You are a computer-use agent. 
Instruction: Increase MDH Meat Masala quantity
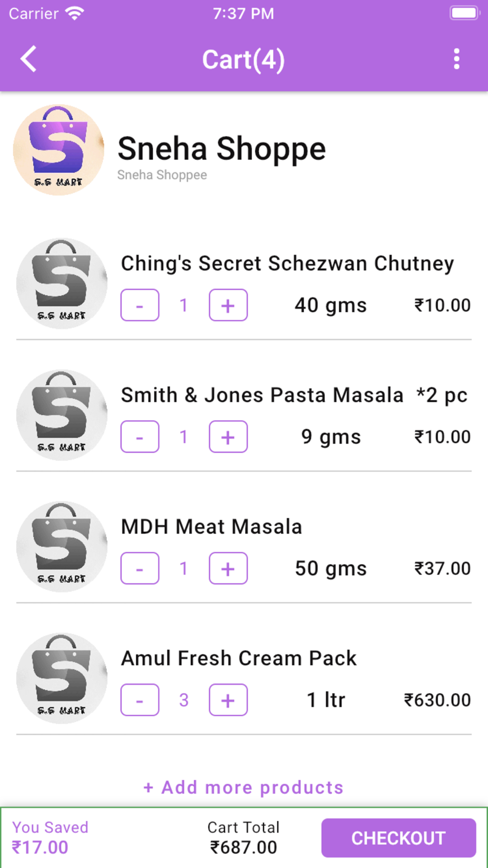(x=228, y=568)
